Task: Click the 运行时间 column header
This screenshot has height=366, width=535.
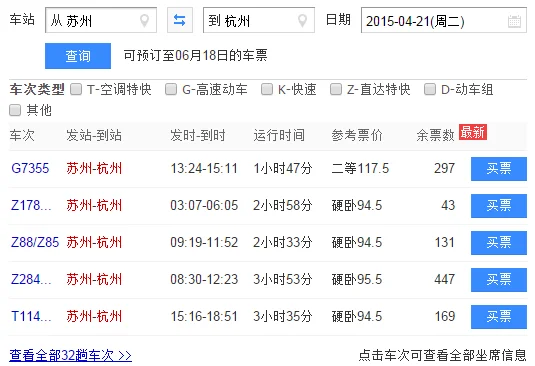Action: click(x=279, y=135)
